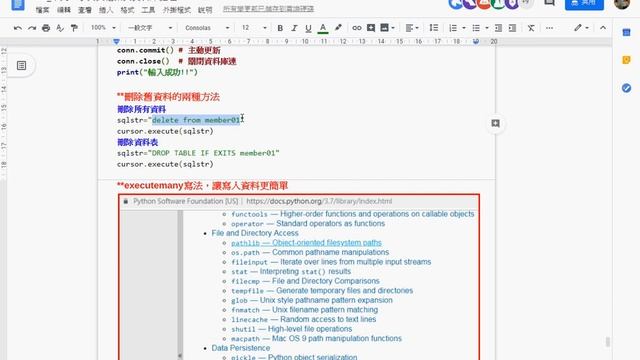Click the blue Share button

click(x=584, y=3)
